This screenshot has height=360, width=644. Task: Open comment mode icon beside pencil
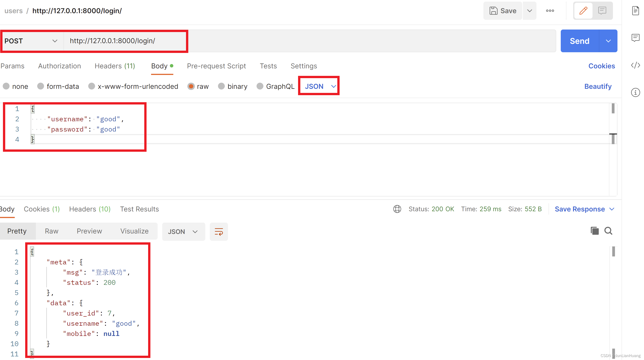click(x=602, y=11)
